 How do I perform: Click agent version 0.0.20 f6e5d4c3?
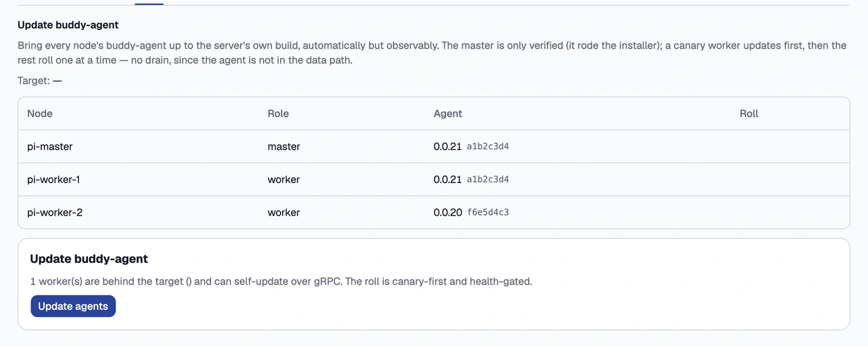pyautogui.click(x=471, y=212)
